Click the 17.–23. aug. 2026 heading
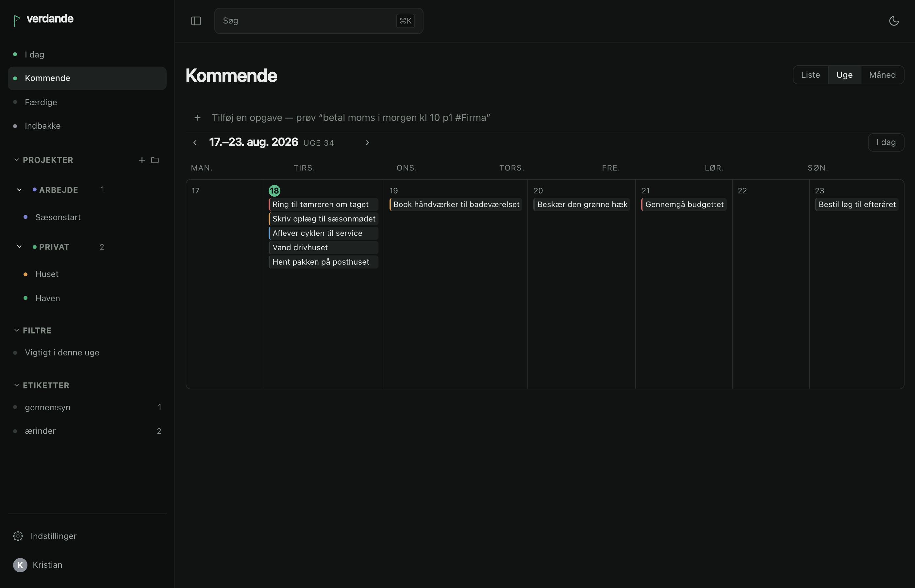This screenshot has width=915, height=588. [x=254, y=142]
